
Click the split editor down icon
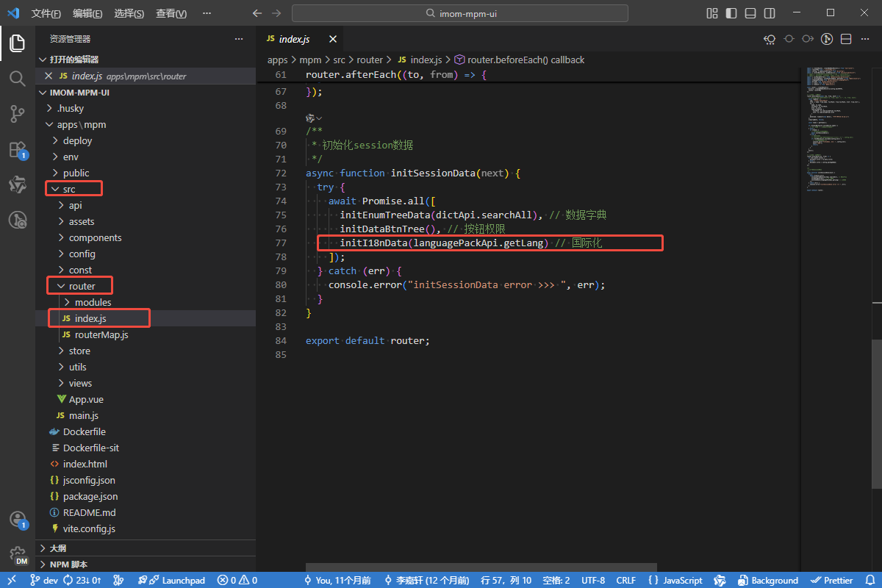click(x=846, y=39)
